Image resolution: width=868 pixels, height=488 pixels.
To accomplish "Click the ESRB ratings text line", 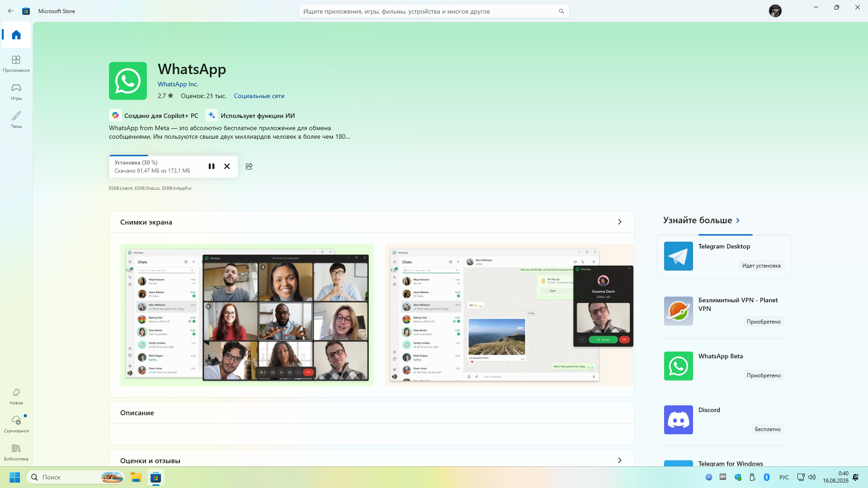I will pos(150,188).
